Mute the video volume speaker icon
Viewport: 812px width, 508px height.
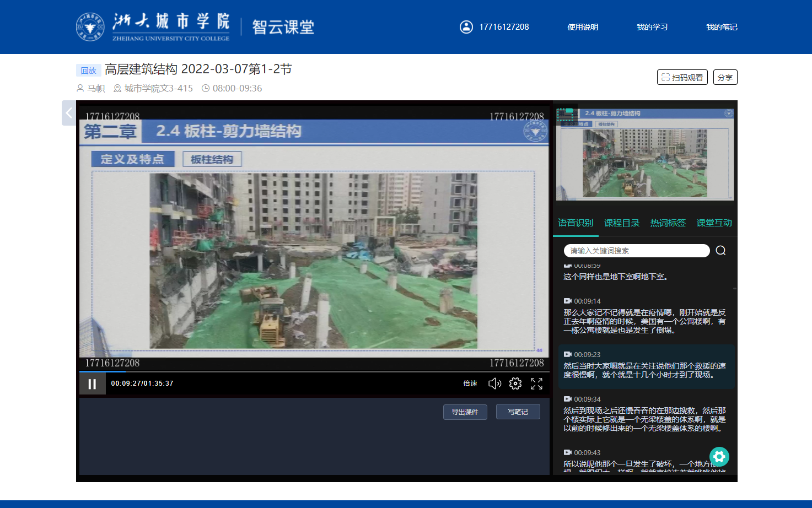[x=494, y=383]
